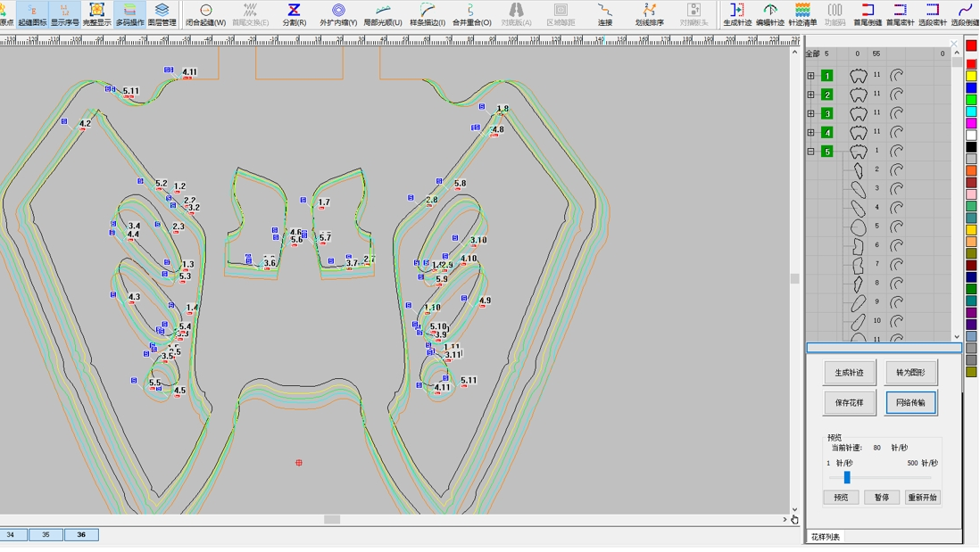Pick the yellow color swatch
This screenshot has width=980, height=552.
click(x=971, y=77)
